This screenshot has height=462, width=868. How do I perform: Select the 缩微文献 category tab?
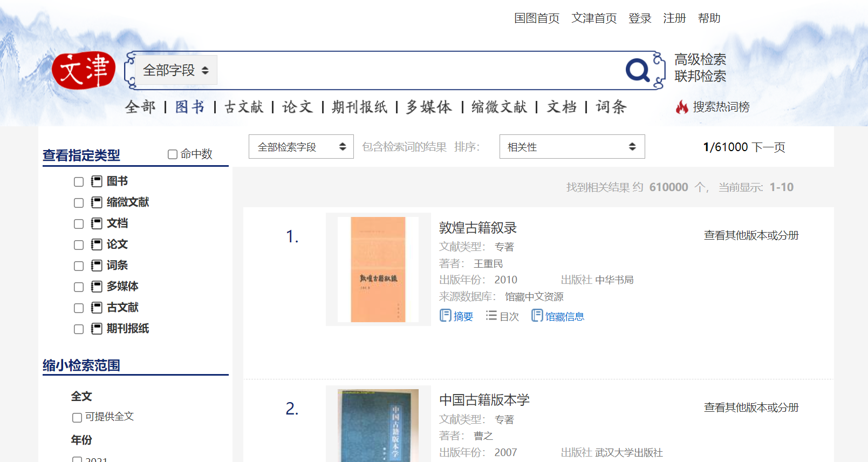[x=500, y=107]
